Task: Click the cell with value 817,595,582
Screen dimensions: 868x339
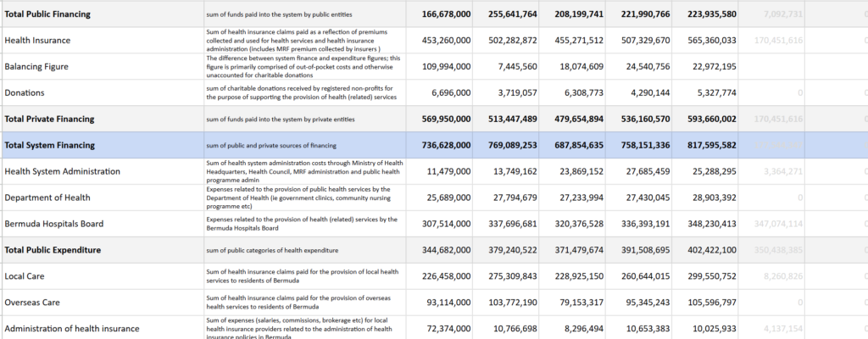Action: (705, 145)
